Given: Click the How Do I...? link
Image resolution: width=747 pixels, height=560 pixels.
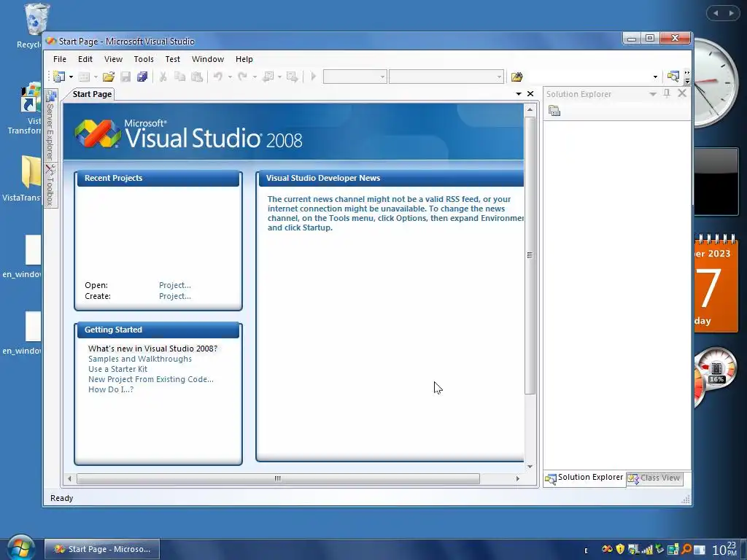Looking at the screenshot, I should click(x=111, y=389).
